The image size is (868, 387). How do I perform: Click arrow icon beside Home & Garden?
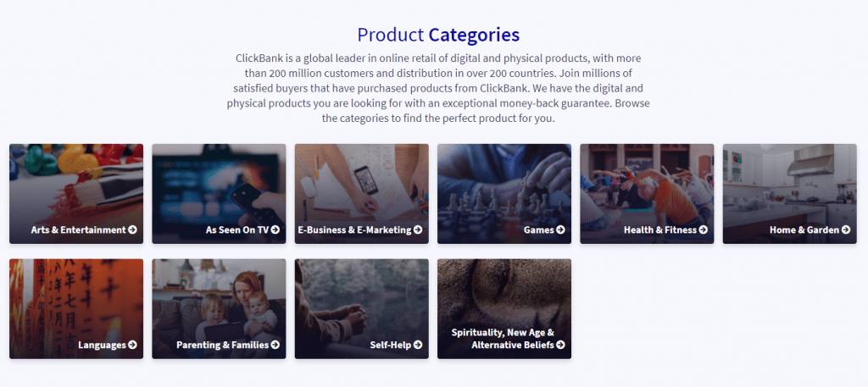[x=846, y=230]
